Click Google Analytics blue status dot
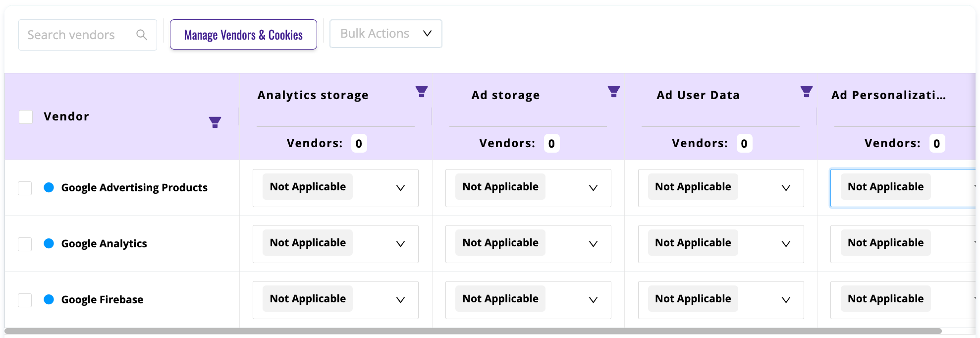The width and height of the screenshot is (980, 338). click(49, 243)
